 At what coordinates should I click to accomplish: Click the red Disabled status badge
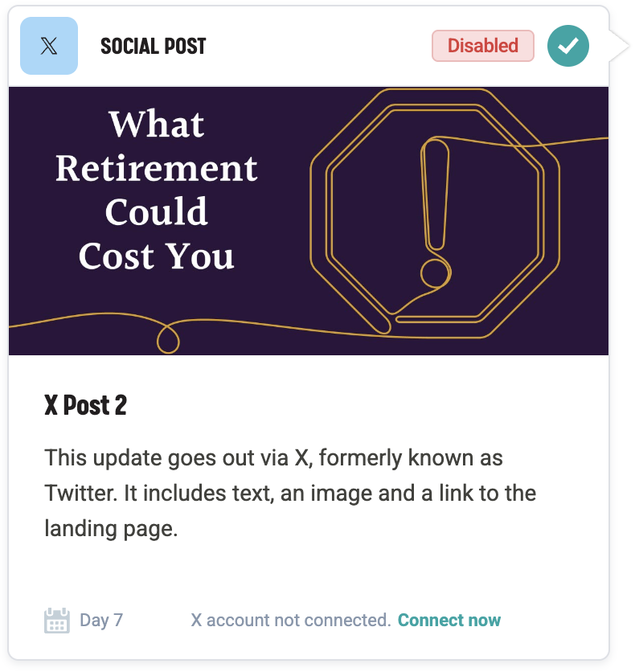[x=482, y=46]
